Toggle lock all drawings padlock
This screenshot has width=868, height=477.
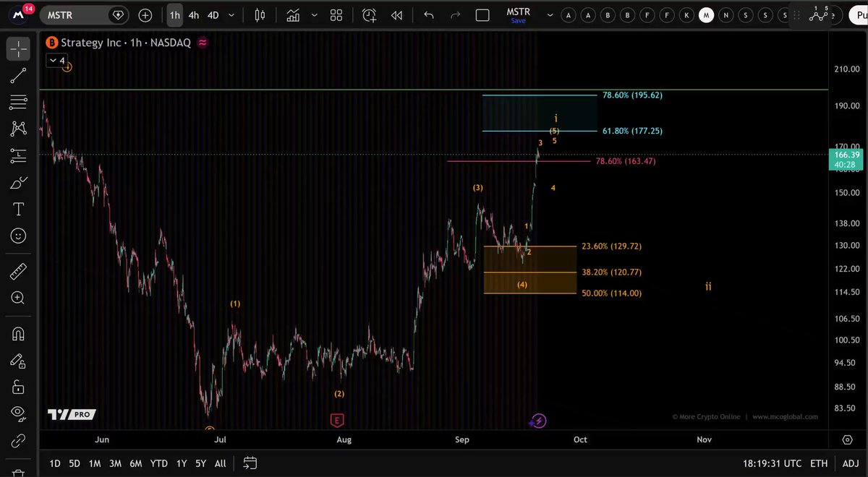(18, 387)
